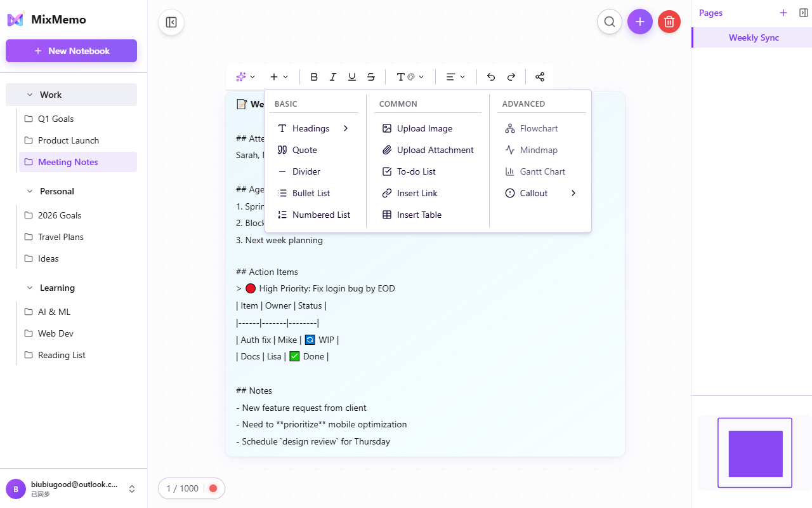Click the line '3. Next week planning'

(279, 240)
